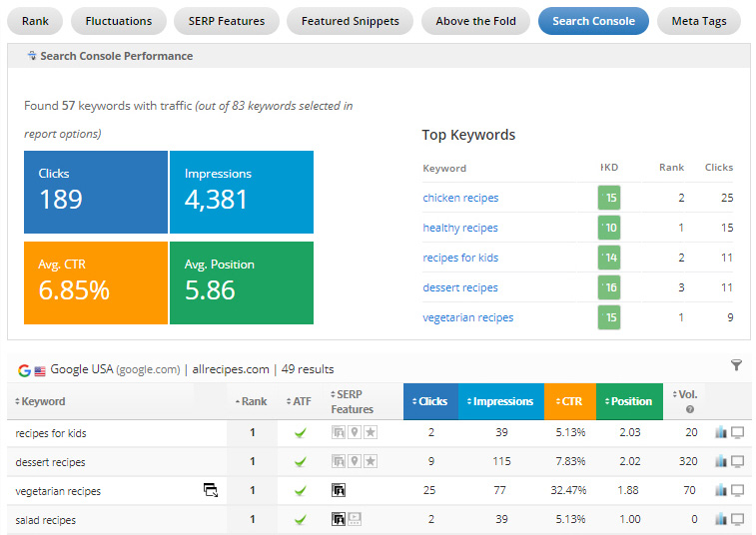
Task: Open the Meta Tags tab
Action: (698, 21)
